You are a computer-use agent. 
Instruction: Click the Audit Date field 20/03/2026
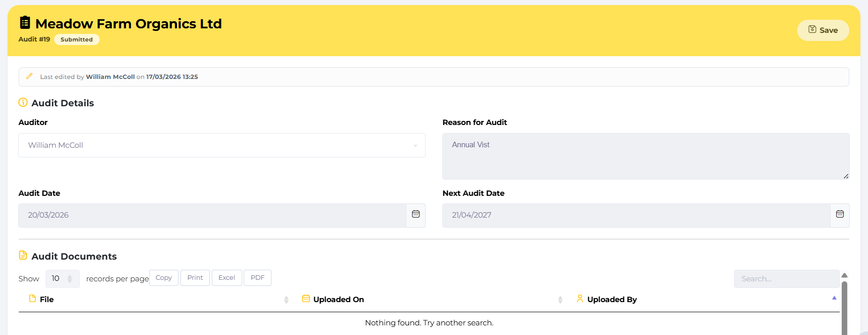click(212, 216)
